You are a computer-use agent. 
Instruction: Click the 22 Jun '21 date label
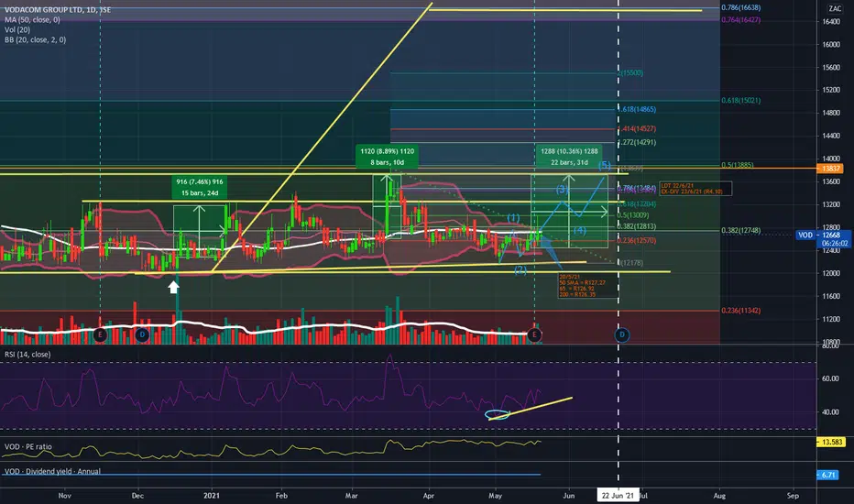tap(618, 495)
